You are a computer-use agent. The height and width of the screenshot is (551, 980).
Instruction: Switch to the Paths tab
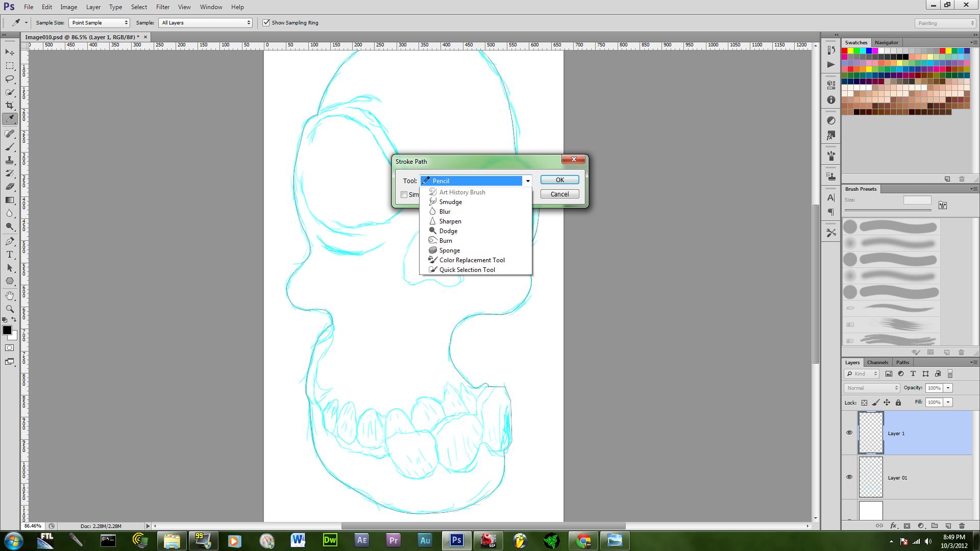[902, 362]
